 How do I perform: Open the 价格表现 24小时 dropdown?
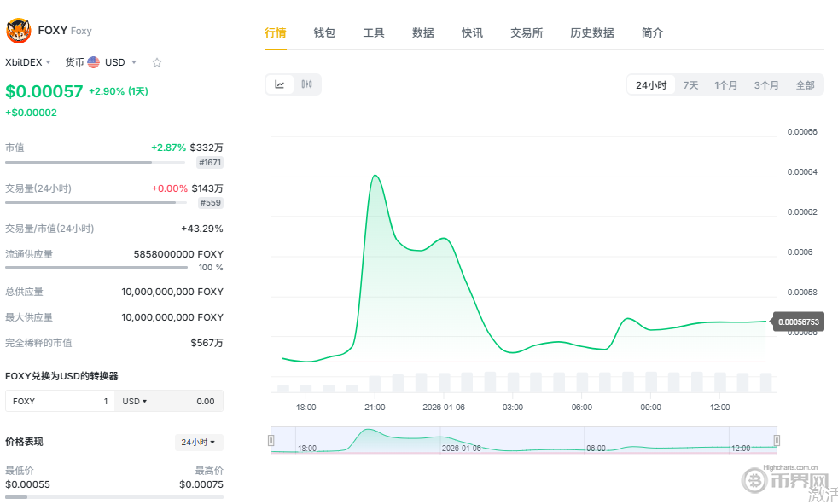click(x=199, y=442)
